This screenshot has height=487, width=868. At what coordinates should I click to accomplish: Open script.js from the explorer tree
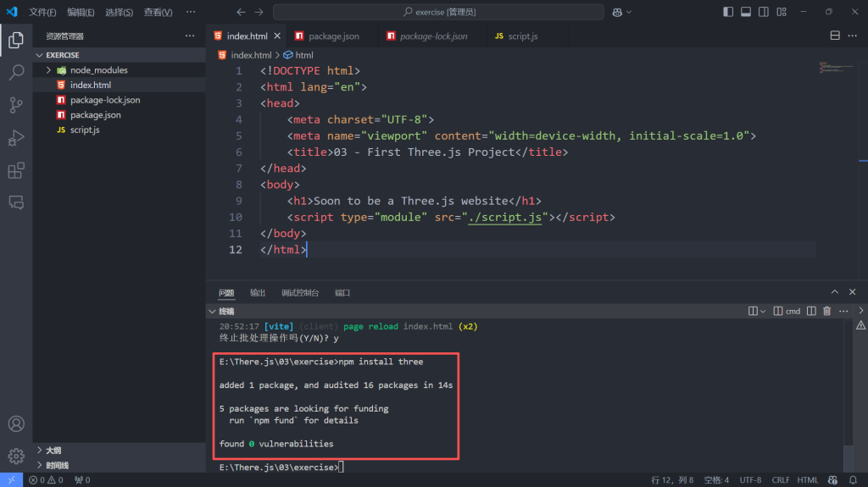tap(85, 130)
